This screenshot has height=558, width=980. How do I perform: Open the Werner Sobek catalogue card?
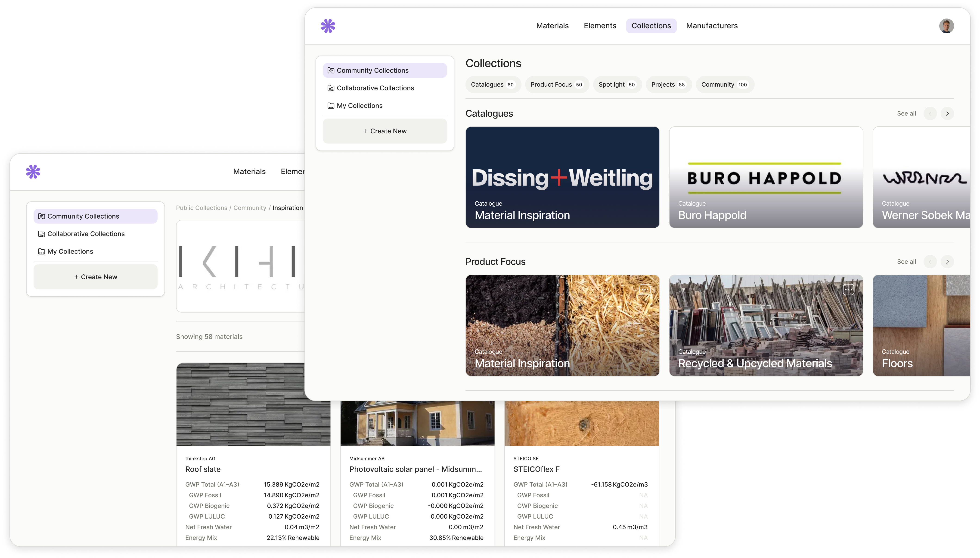[x=921, y=177]
